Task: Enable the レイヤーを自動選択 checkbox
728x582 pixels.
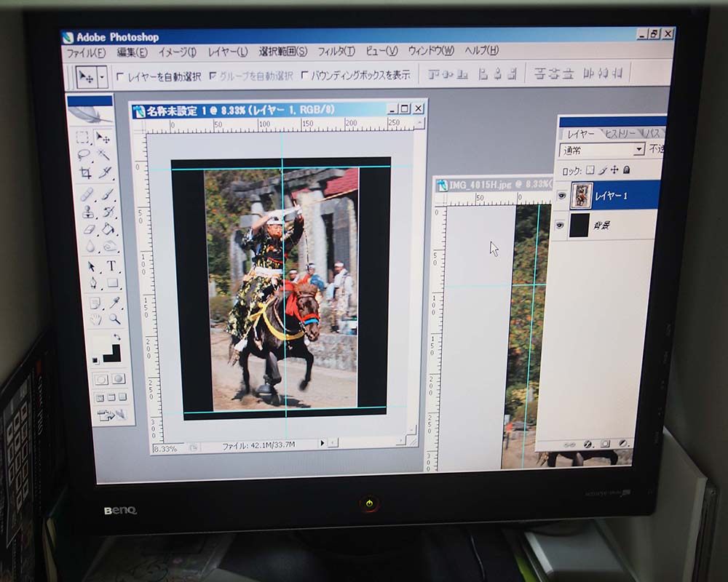Action: click(121, 76)
